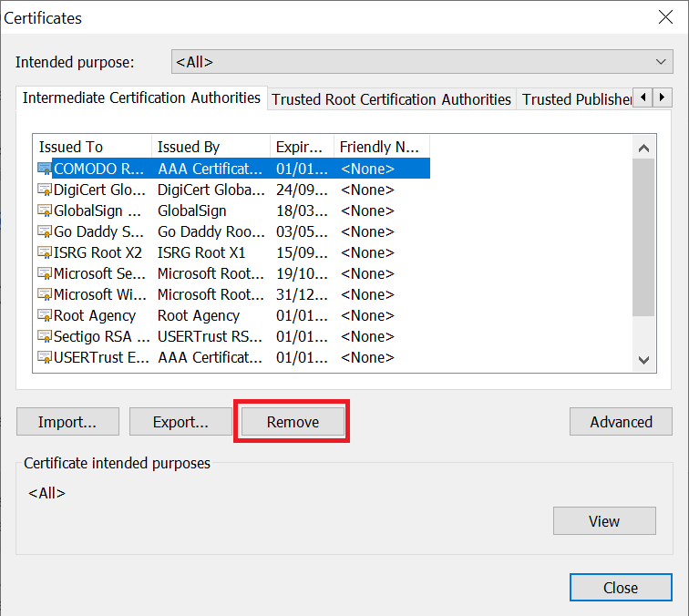Sort by the Friendly N... column header

[x=381, y=147]
